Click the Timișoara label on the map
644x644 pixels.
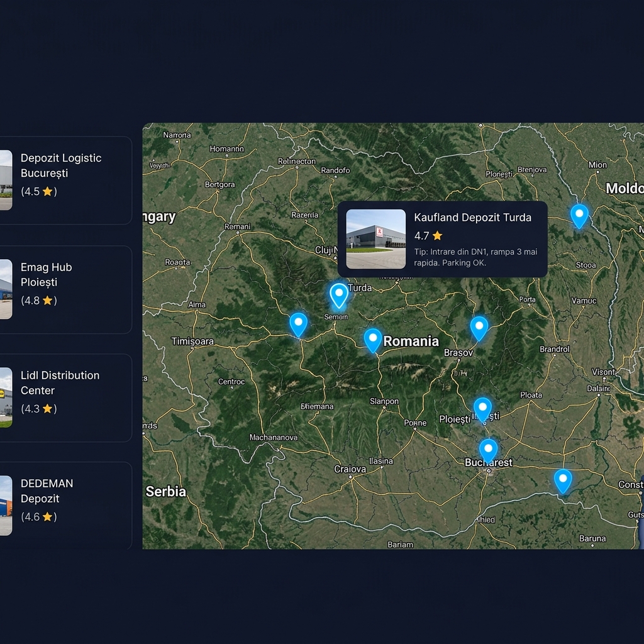[192, 341]
